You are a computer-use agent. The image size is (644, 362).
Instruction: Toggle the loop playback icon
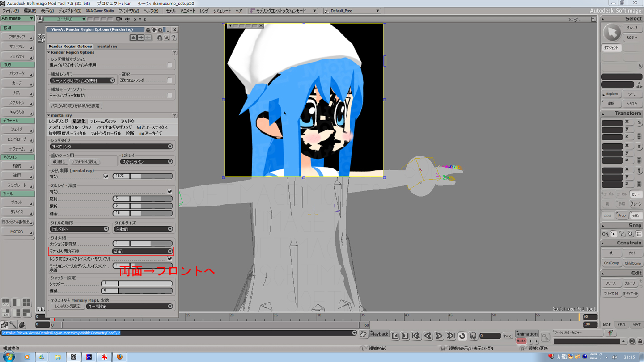462,336
